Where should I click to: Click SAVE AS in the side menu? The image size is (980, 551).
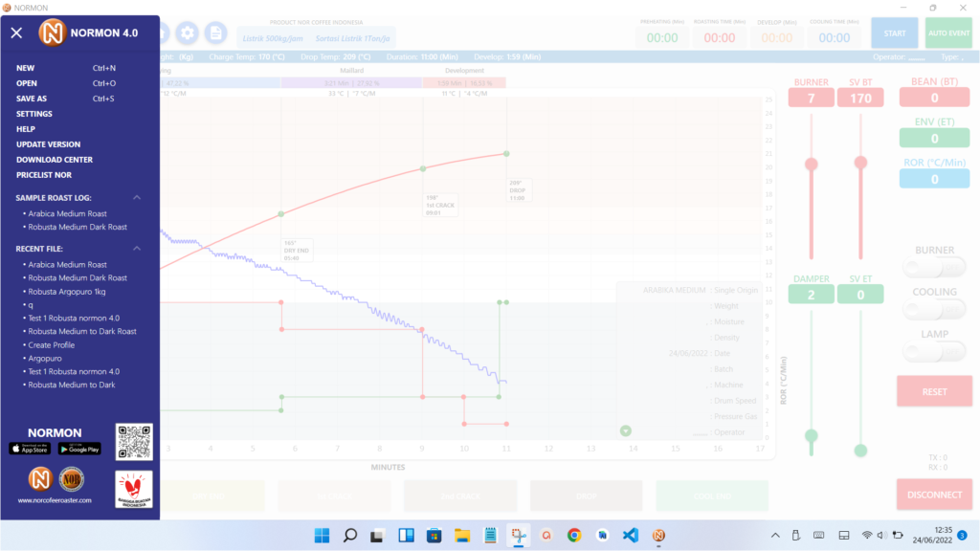[x=32, y=99]
